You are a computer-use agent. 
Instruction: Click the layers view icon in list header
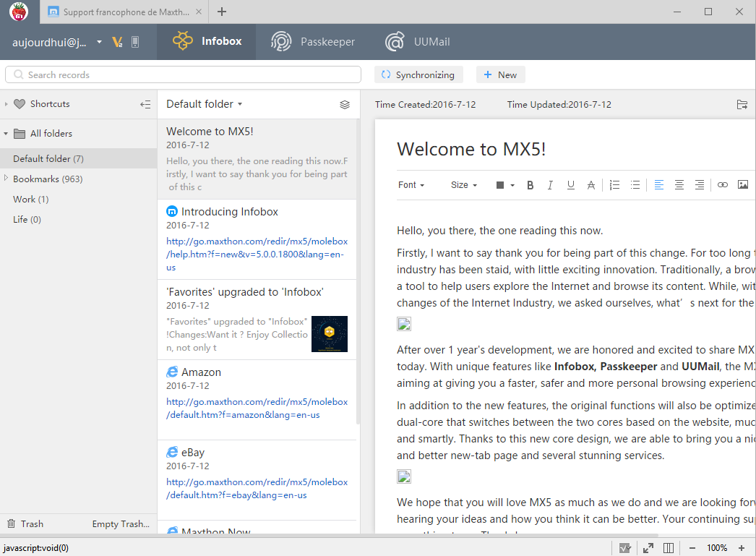(345, 105)
